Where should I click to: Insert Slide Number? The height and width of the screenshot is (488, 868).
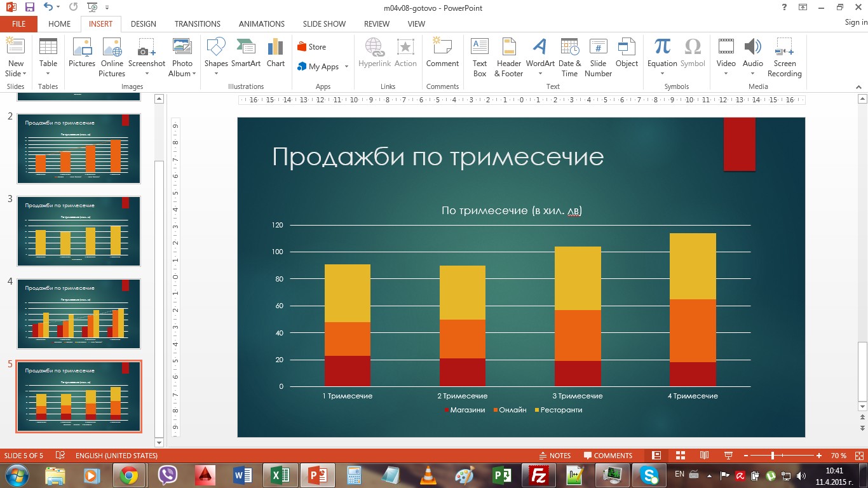coord(598,57)
